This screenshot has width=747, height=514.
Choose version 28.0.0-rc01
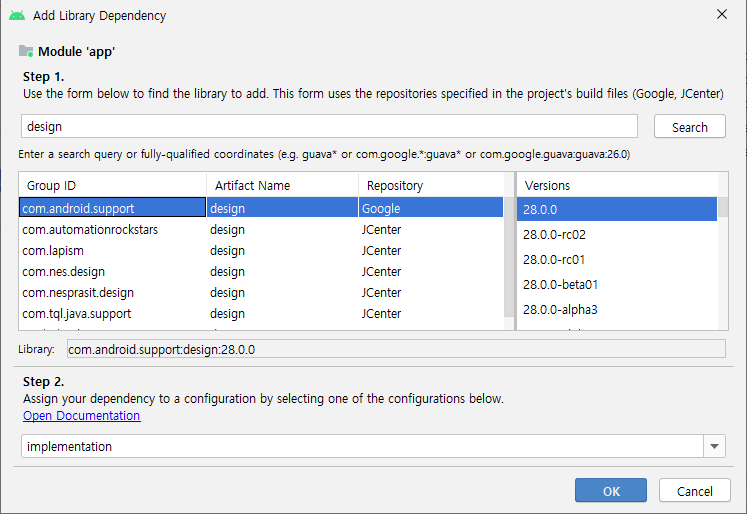coord(617,259)
